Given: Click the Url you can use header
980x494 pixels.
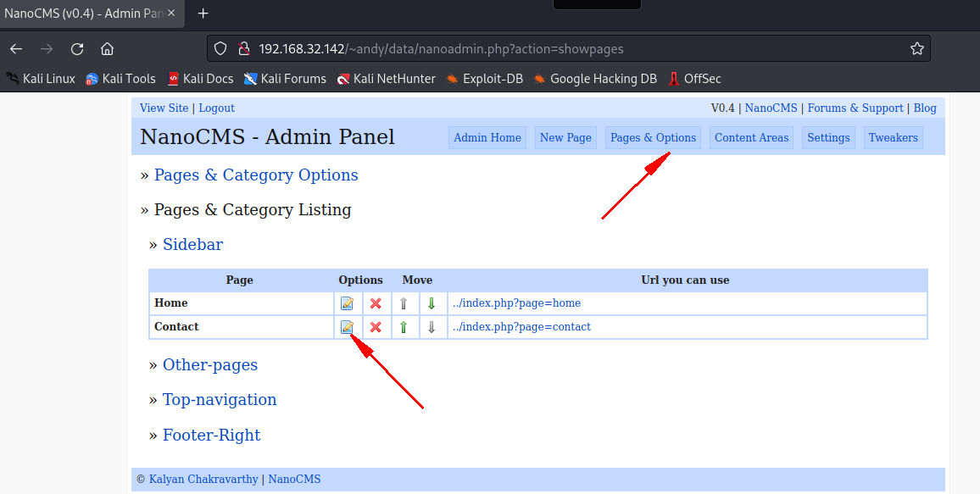Looking at the screenshot, I should pos(685,280).
